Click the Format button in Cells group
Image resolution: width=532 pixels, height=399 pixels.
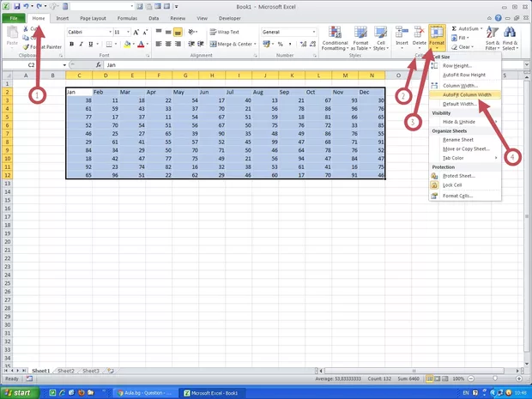[437, 38]
